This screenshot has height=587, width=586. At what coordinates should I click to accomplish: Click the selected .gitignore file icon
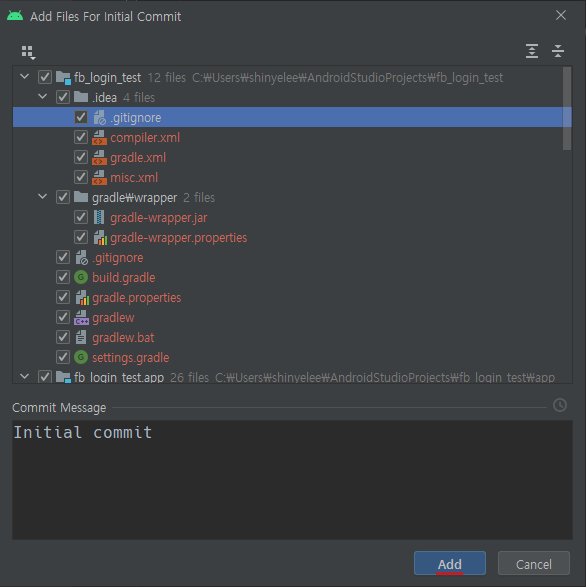(99, 118)
